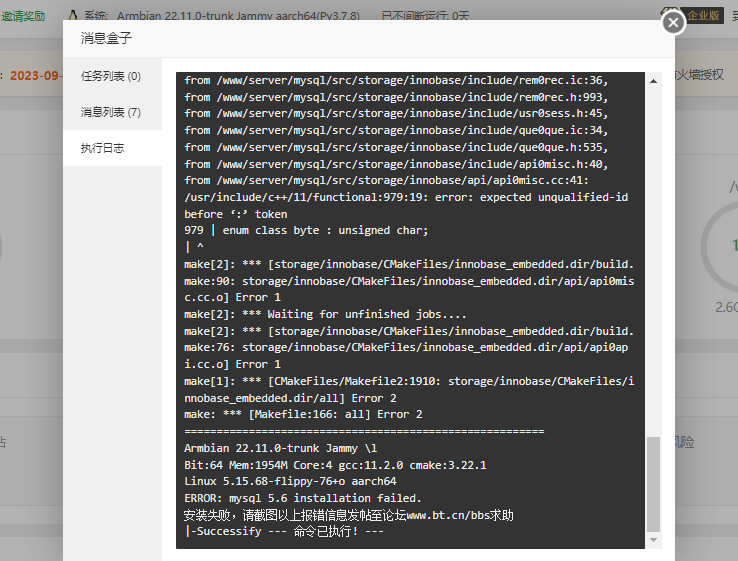
Task: Click the Linux penguin system icon
Action: (72, 16)
